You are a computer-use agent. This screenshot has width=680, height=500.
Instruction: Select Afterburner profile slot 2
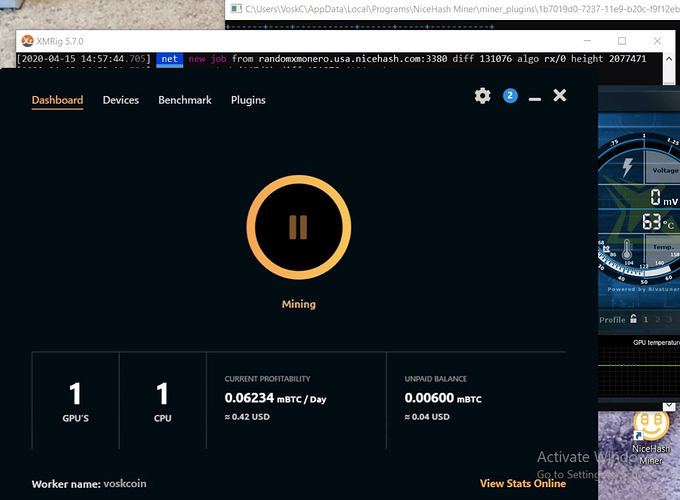(657, 320)
